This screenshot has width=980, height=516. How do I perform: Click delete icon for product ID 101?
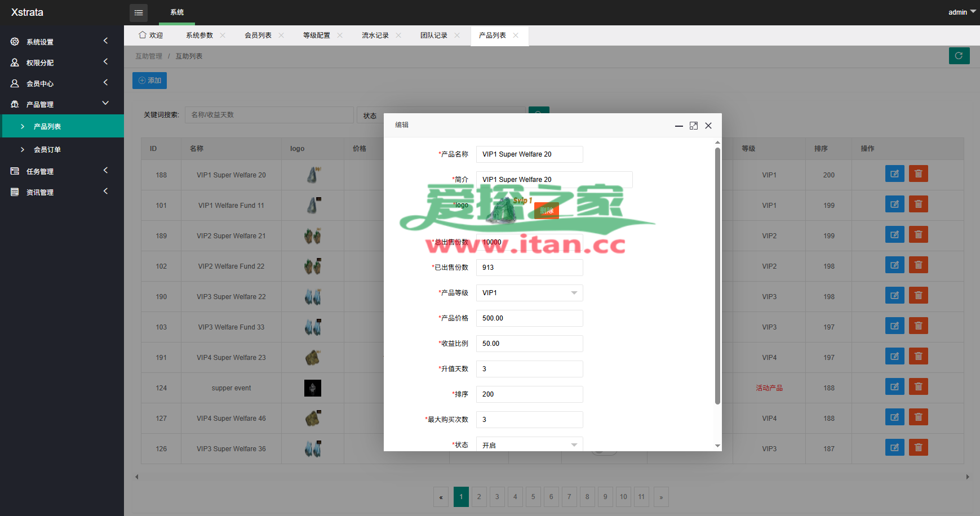tap(918, 204)
